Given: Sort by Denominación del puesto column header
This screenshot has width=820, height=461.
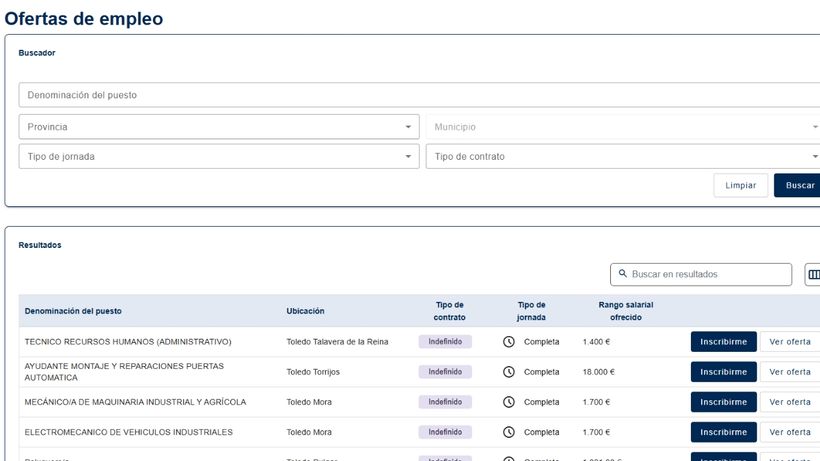Looking at the screenshot, I should (73, 311).
